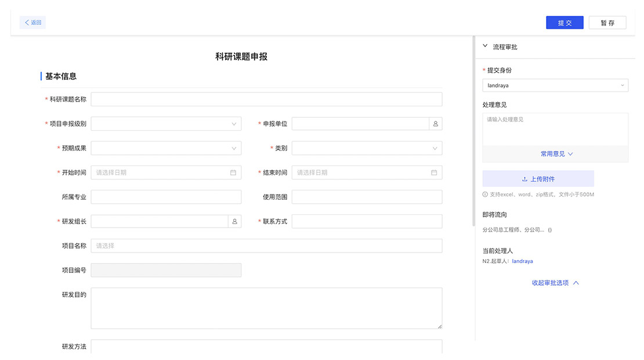Click the landraya link under 当前处理人
644x360 pixels.
pos(522,261)
